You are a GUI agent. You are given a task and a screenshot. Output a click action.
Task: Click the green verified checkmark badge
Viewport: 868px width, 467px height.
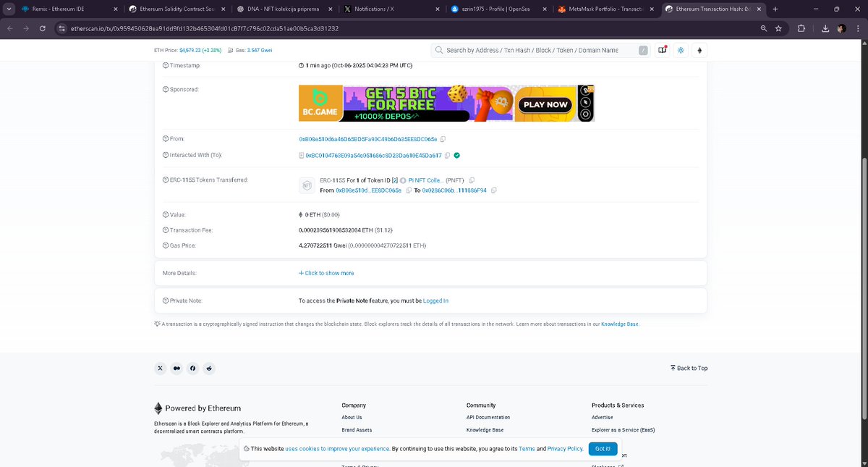click(x=457, y=156)
